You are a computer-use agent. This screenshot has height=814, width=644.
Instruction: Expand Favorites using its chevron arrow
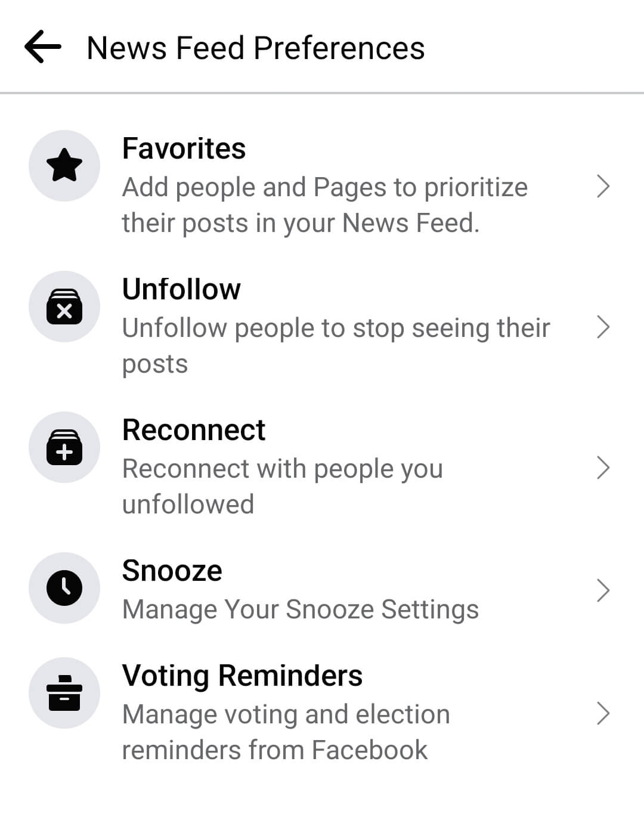click(x=603, y=187)
